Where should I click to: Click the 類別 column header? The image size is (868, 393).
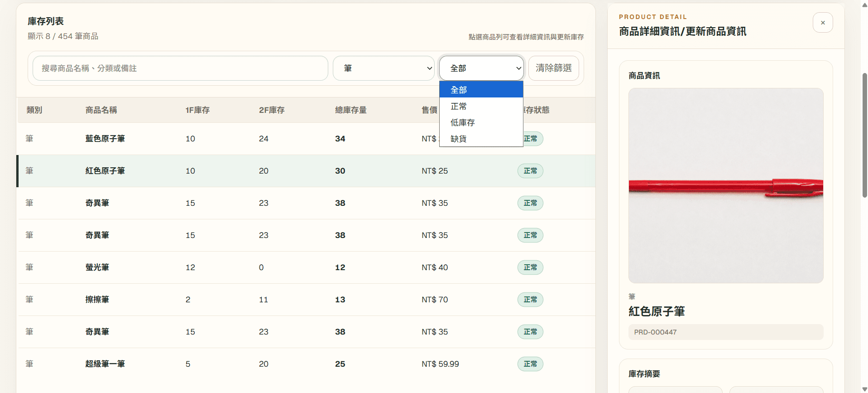[x=34, y=110]
